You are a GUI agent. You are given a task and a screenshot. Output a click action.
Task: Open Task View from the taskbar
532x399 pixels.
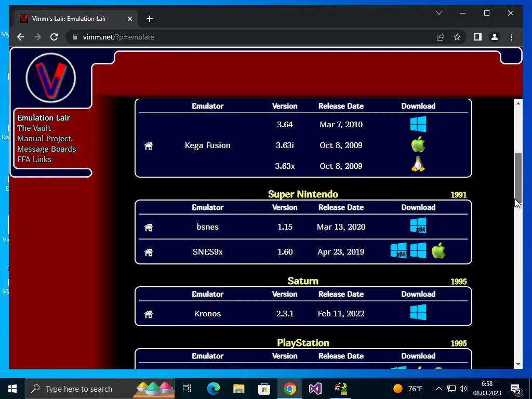coord(187,389)
